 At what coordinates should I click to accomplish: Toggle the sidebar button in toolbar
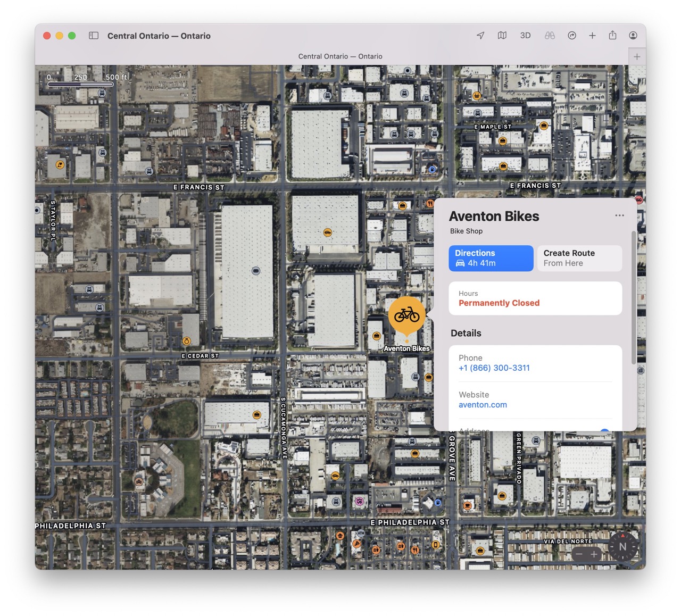coord(94,36)
